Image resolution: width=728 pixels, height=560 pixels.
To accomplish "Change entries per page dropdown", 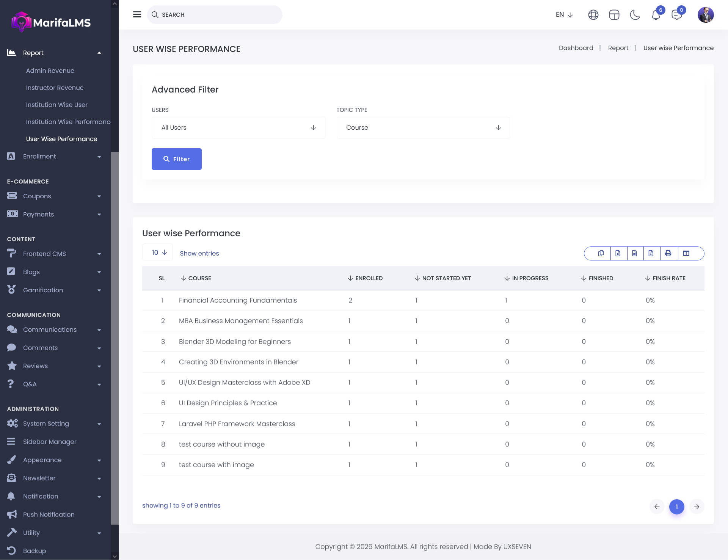I will 158,253.
